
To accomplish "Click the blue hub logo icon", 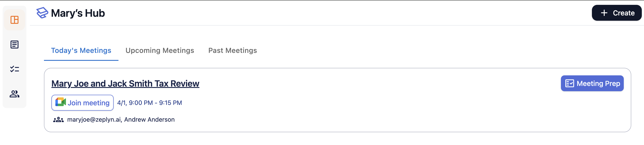I will [42, 13].
